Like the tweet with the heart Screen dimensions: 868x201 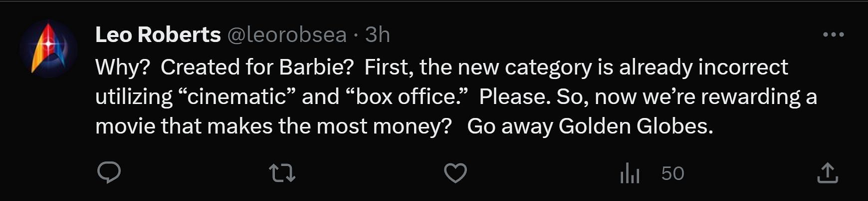point(455,173)
